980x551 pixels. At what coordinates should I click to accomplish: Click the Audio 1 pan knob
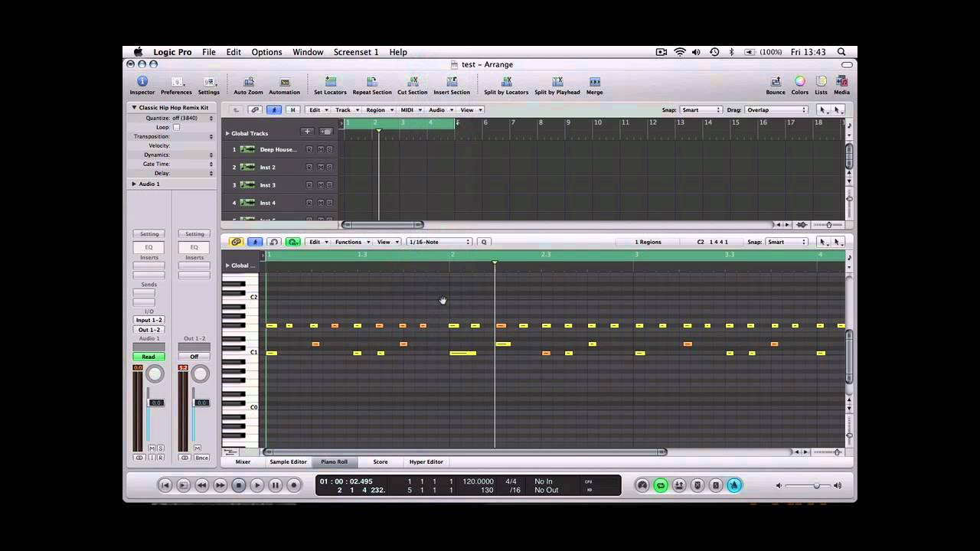(155, 373)
